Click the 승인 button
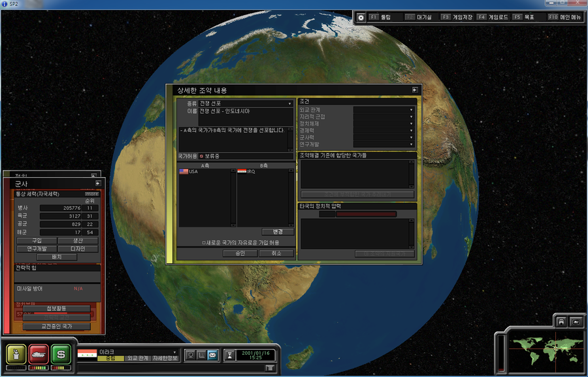This screenshot has width=588, height=377. 239,254
